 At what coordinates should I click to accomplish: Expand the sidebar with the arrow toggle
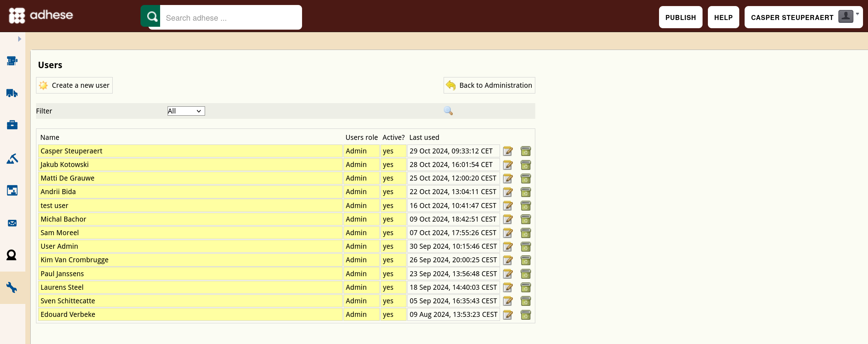click(20, 39)
